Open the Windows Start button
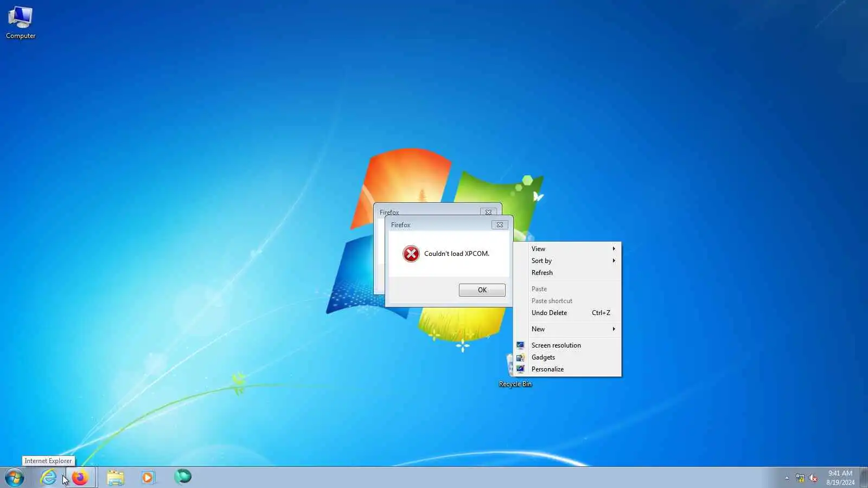Viewport: 868px width, 488px height. [x=15, y=478]
